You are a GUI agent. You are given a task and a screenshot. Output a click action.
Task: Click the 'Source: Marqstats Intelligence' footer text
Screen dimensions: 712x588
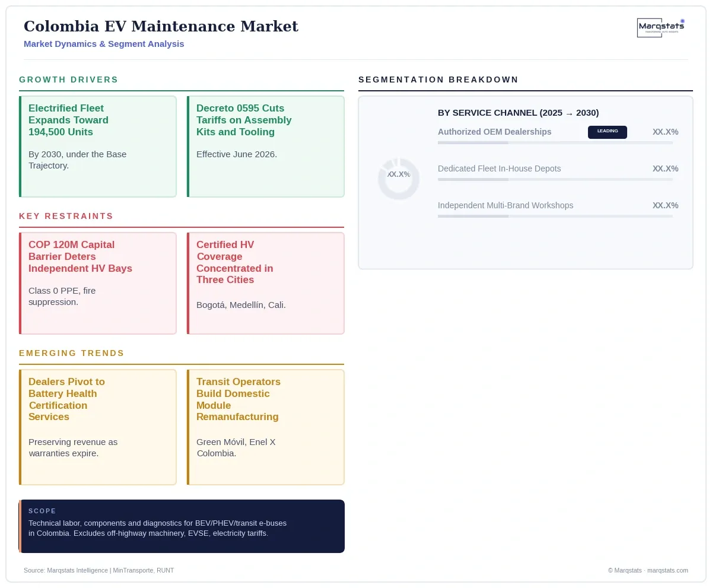point(98,570)
